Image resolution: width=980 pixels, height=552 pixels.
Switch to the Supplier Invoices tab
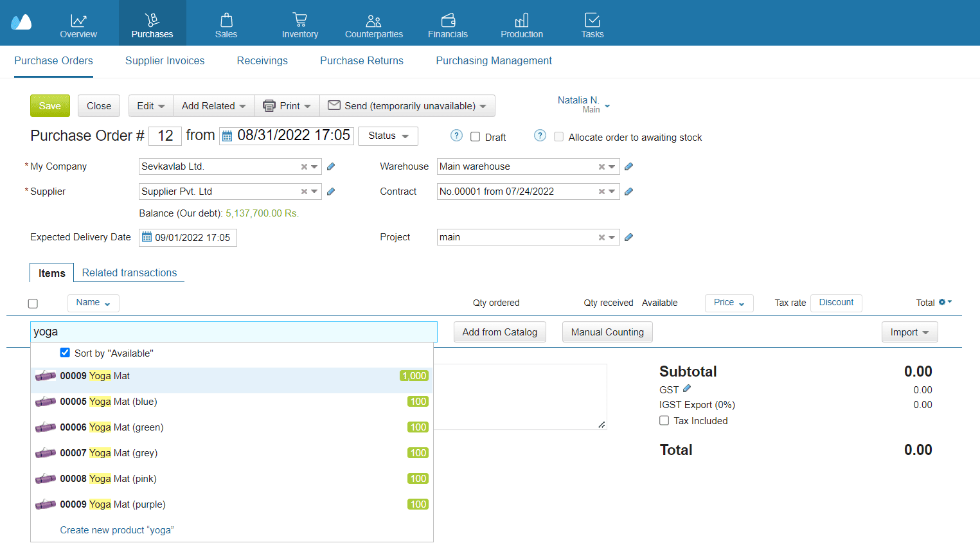[165, 60]
